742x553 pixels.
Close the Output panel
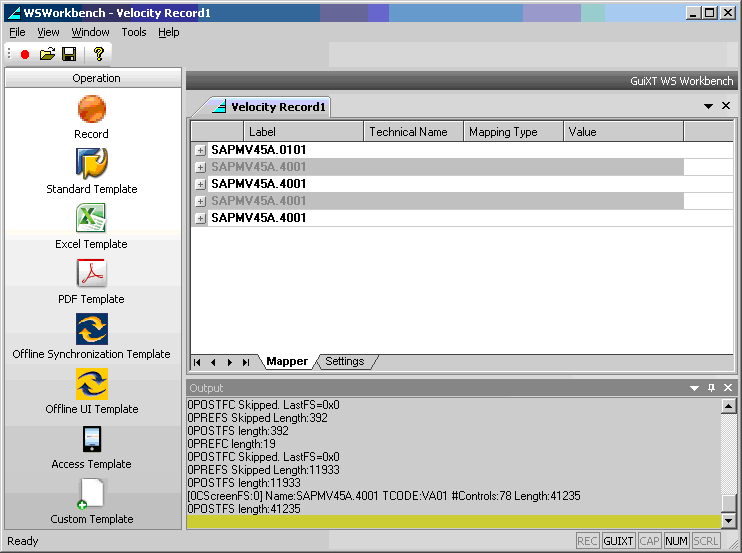728,388
